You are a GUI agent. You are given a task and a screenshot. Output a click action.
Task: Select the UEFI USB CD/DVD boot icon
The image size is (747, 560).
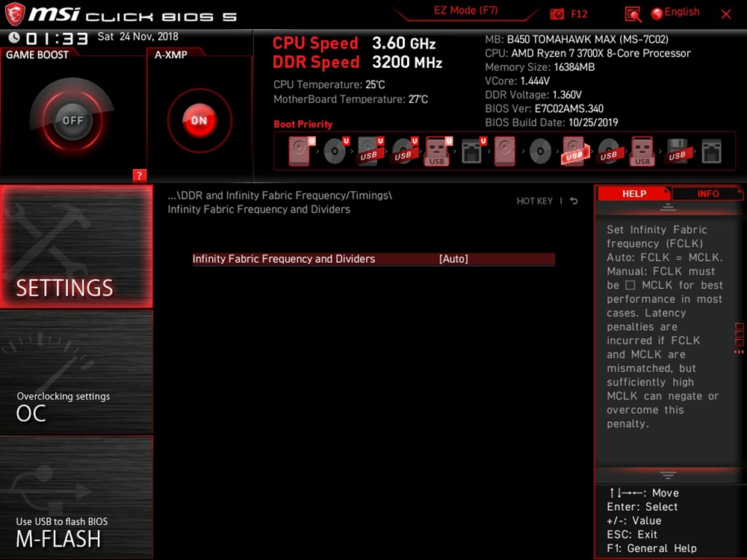tap(405, 151)
